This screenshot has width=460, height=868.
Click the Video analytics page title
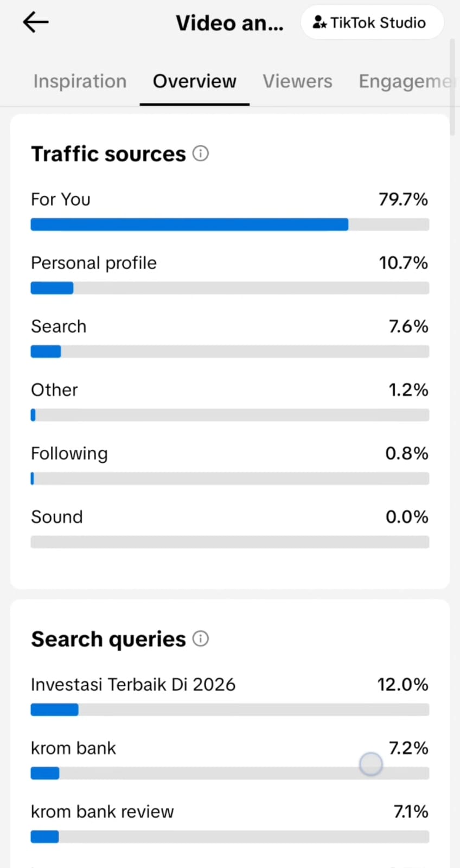229,23
